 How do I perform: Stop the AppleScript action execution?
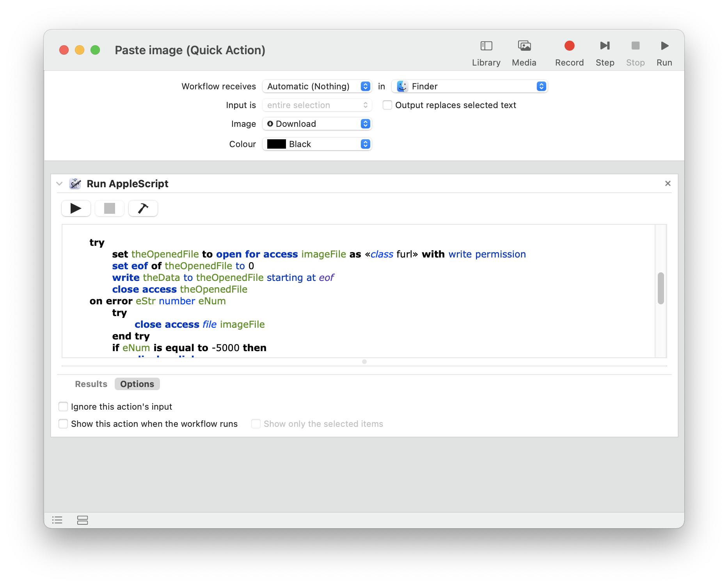pyautogui.click(x=109, y=208)
